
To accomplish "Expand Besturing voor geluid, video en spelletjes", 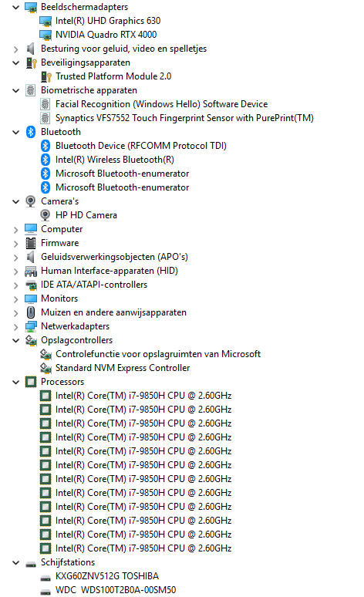I will point(15,49).
